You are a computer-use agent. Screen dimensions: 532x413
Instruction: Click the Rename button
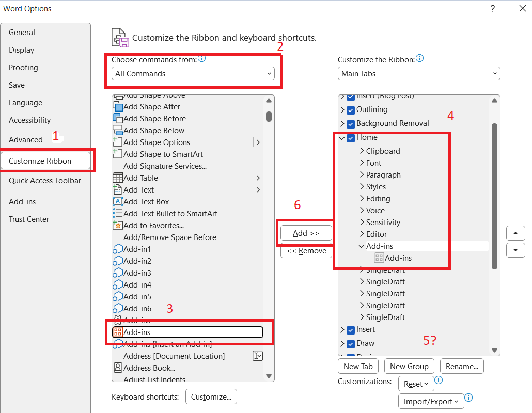click(462, 366)
